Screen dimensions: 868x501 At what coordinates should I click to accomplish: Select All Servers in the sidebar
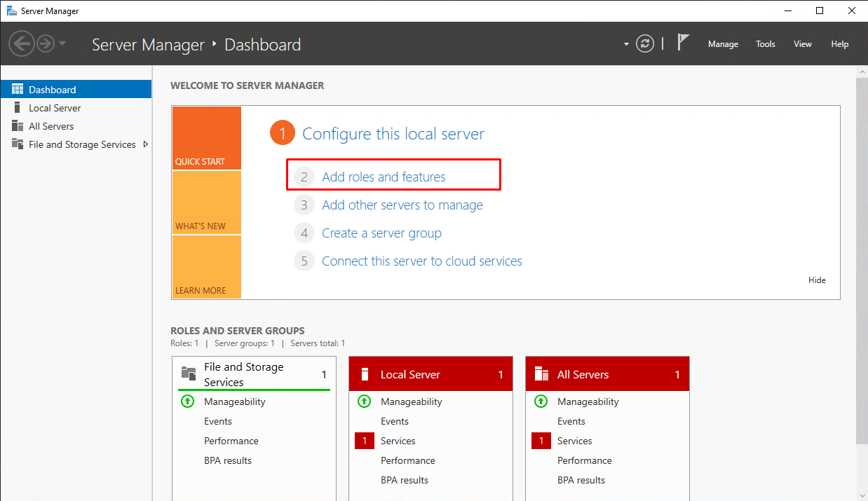point(76,126)
